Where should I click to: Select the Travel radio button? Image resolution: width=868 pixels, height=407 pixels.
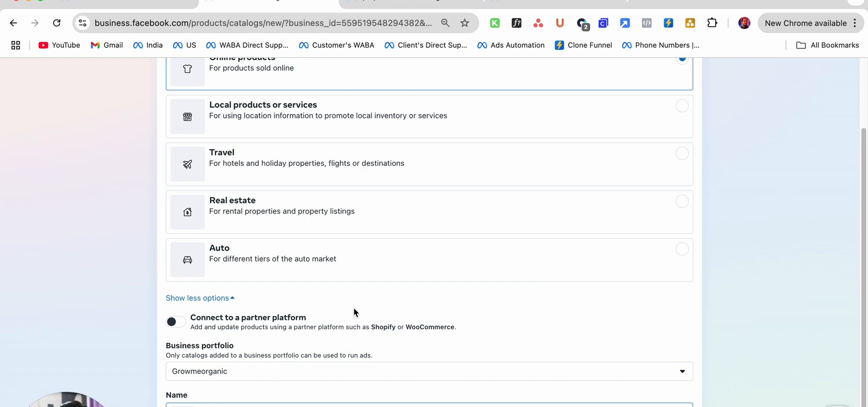[x=682, y=153]
